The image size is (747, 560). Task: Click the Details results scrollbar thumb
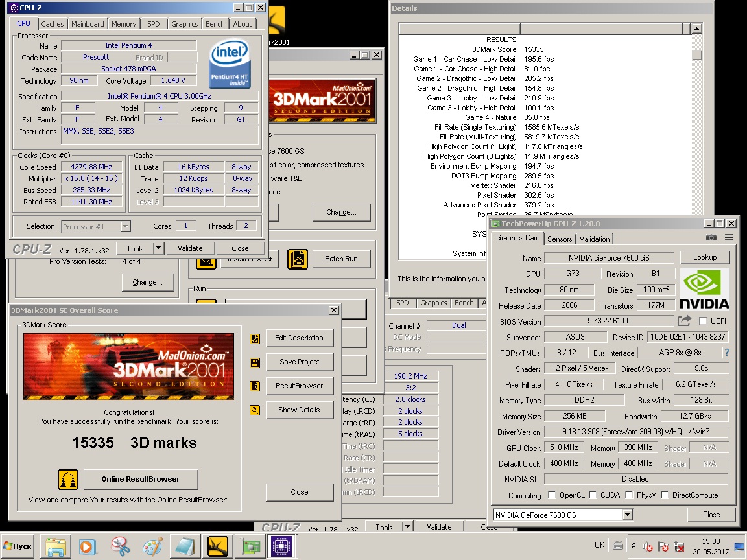pos(697,54)
